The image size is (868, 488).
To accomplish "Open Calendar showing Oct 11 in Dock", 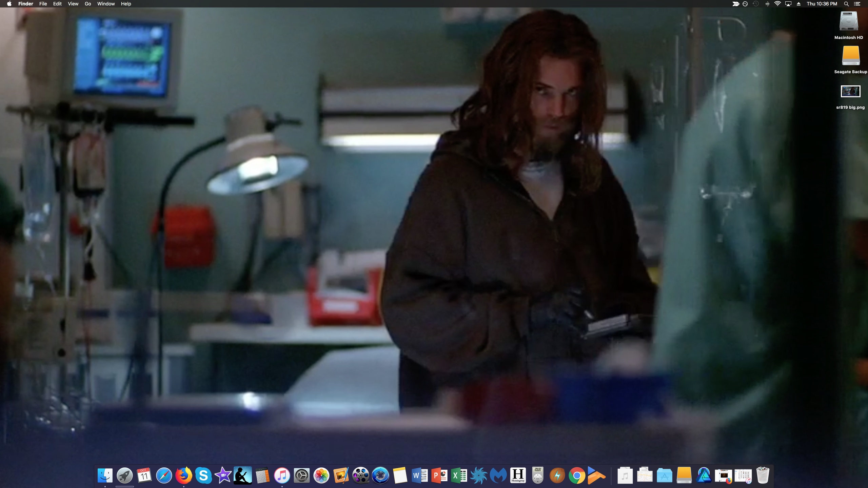I will point(144,475).
